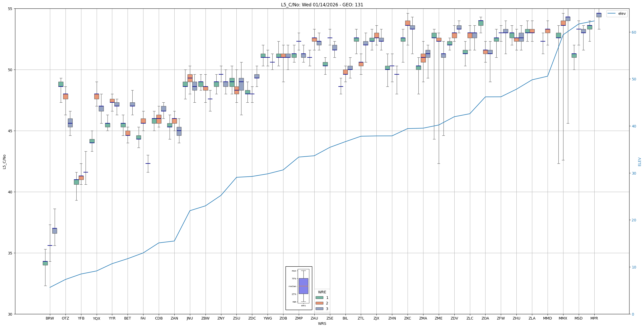Click the 60 tick on right elevation axis
Viewport: 644px width, 328px height.
(x=634, y=32)
